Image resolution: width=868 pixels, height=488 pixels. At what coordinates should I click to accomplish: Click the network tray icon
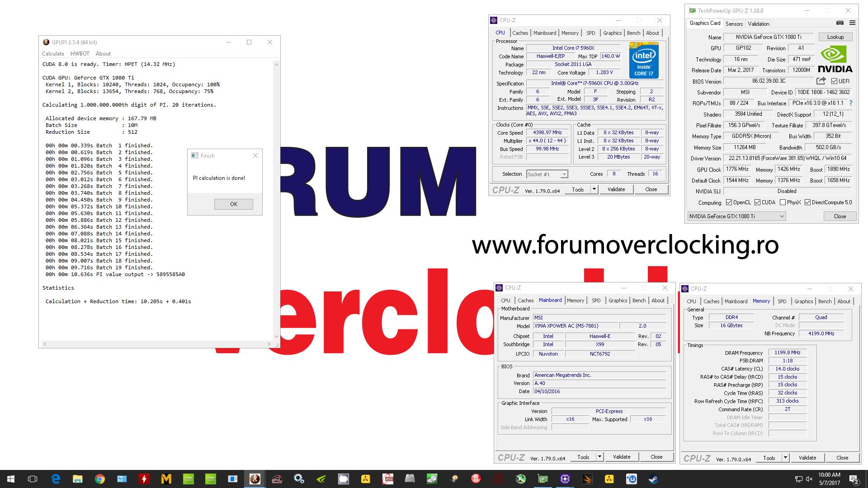tap(799, 479)
